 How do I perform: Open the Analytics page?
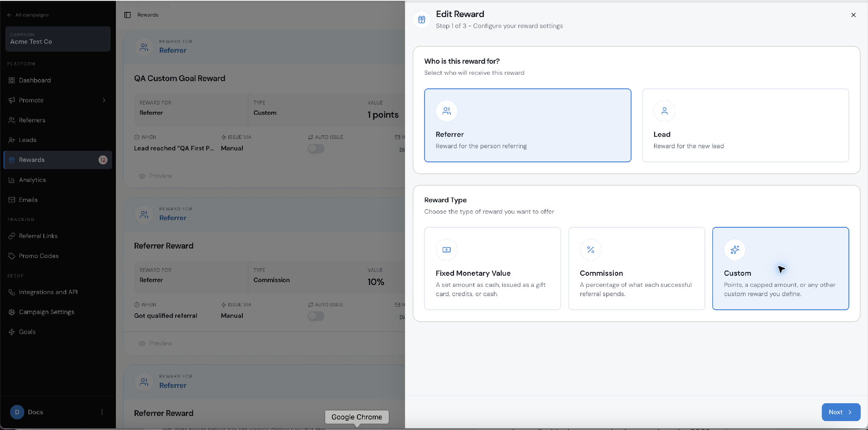coord(58,180)
